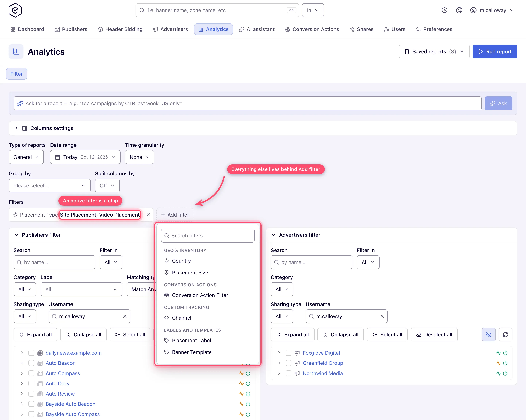Check the Auto Beacon checkbox
Viewport: 526px width, 420px height.
31,363
